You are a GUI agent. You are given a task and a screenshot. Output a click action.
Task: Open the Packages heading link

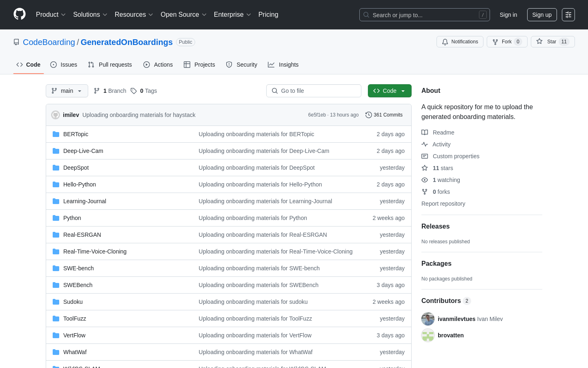coord(437,264)
